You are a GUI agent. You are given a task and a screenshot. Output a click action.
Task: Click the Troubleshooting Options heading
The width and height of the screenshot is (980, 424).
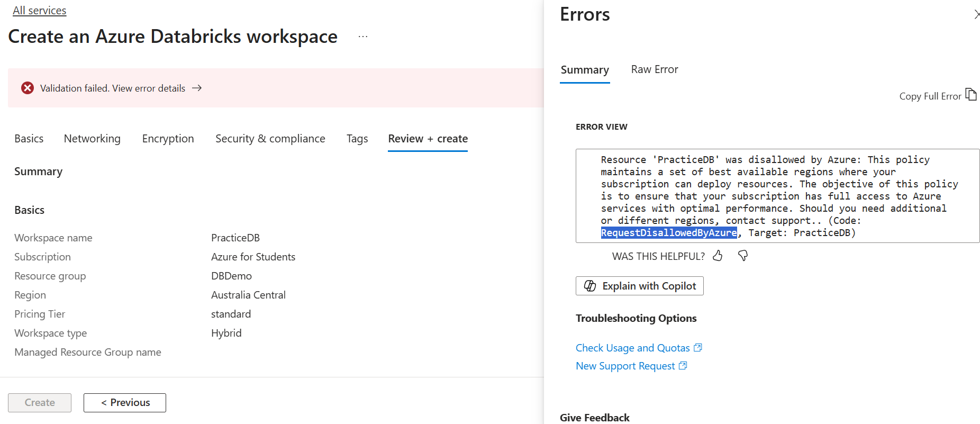point(636,318)
